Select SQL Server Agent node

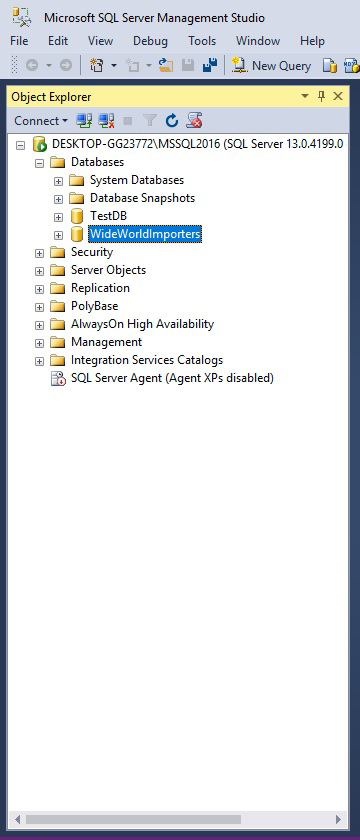[x=172, y=378]
